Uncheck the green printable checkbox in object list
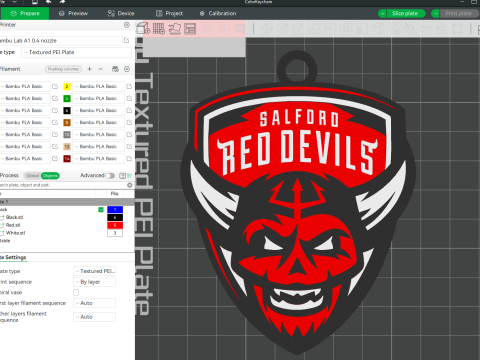The image size is (480, 360). [101, 210]
